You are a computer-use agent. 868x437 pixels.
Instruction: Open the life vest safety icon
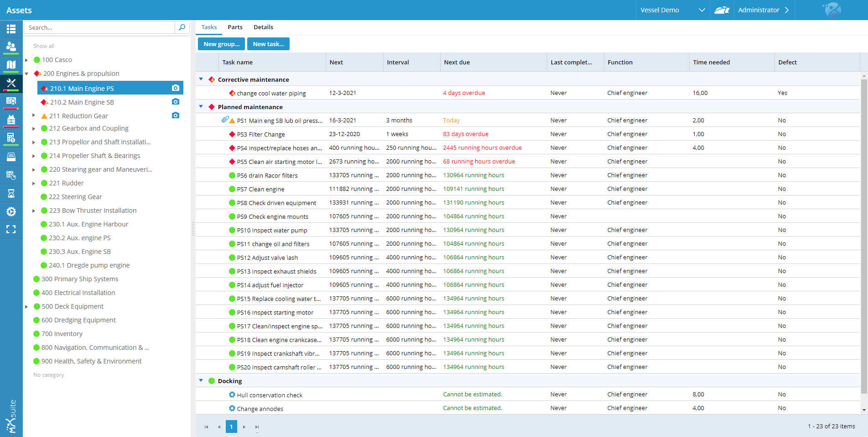11,120
